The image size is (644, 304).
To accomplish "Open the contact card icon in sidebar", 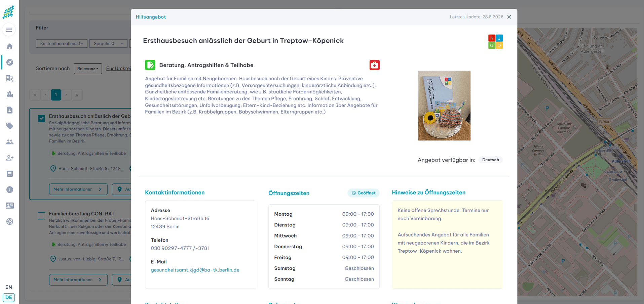I will click(10, 206).
